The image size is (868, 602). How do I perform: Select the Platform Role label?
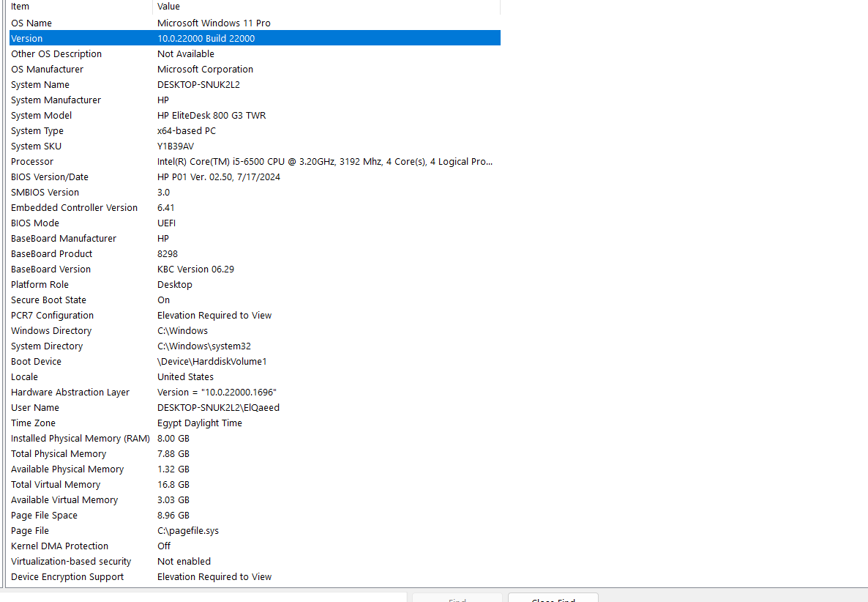click(x=40, y=285)
